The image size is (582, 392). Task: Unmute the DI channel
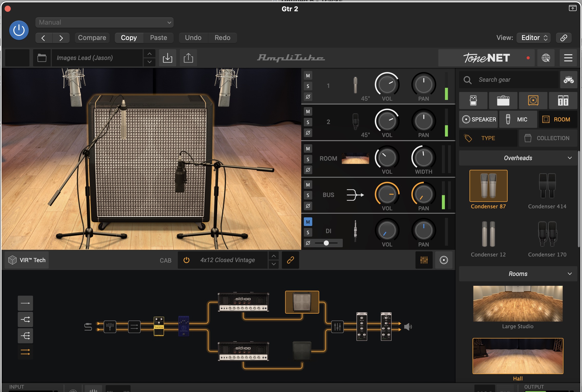pos(308,222)
